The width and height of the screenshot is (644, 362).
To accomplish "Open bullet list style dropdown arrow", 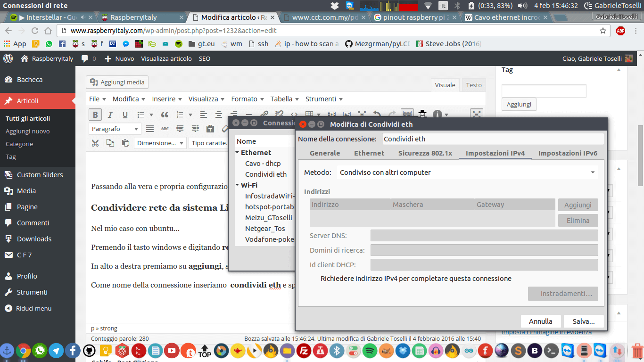I will click(151, 115).
